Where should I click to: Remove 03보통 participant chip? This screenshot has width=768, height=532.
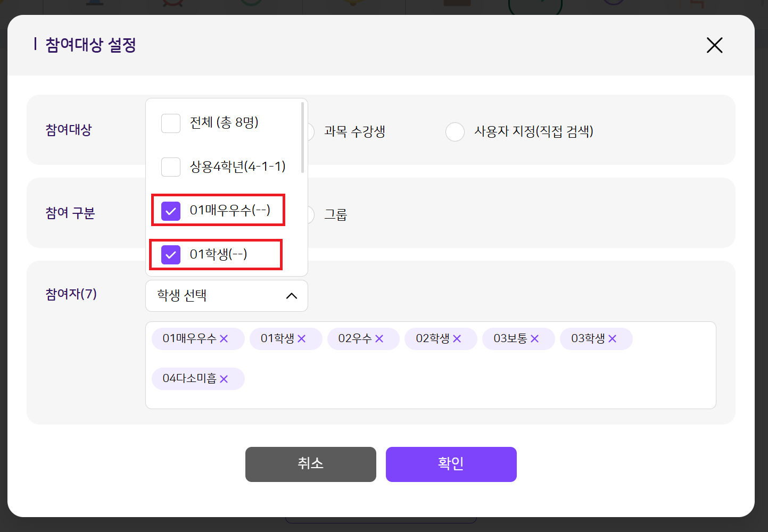click(535, 339)
